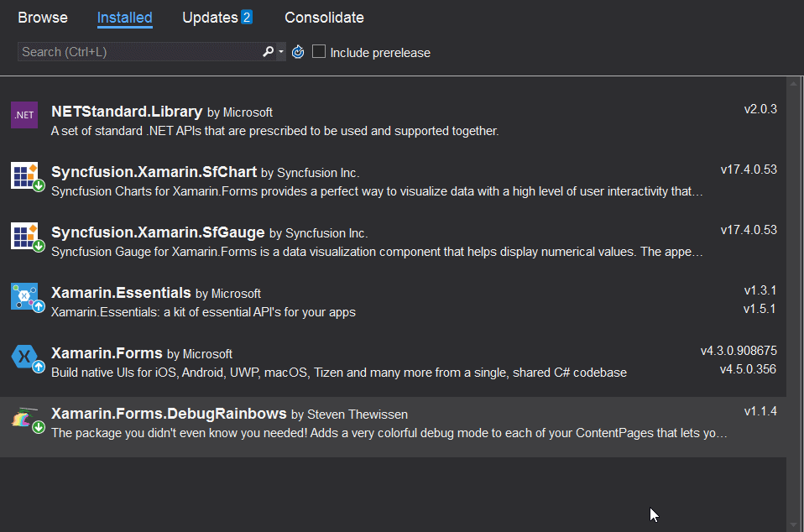Select the Xamarin.Forms package title

[107, 353]
